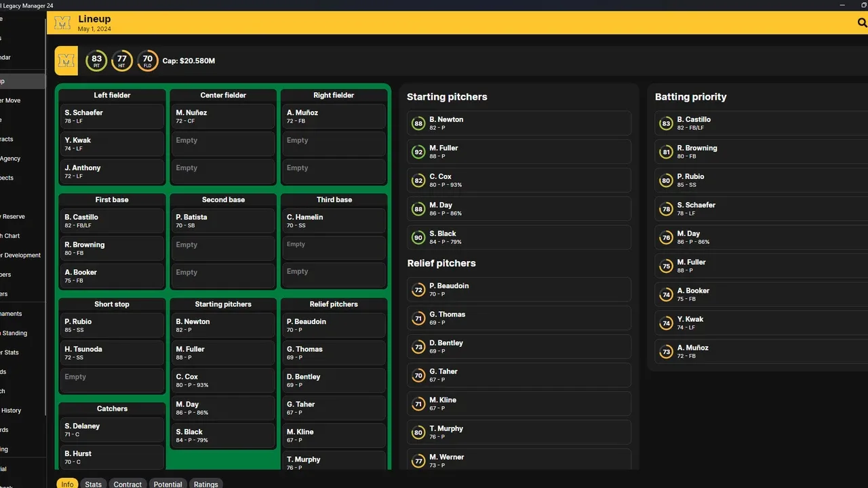Click the 70 fielding rating circle
Image resolution: width=868 pixels, height=488 pixels.
pos(148,61)
